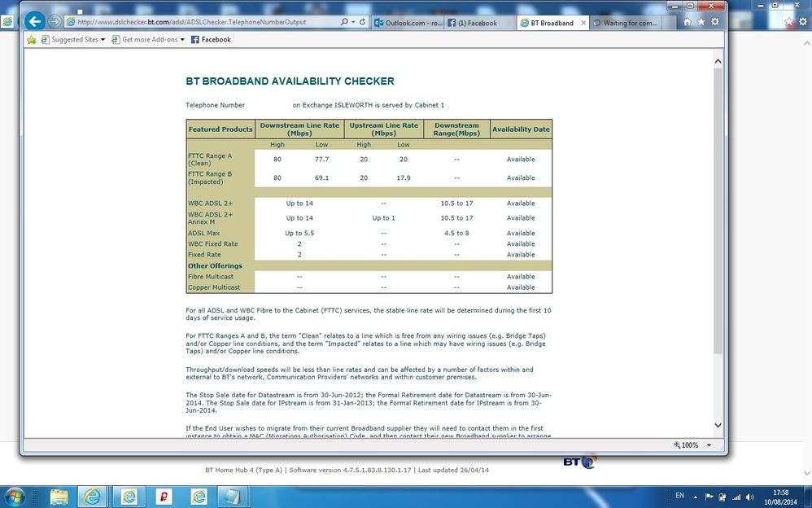Click Favorites star in the background window
Screen dimensions: 812x508
[788, 21]
